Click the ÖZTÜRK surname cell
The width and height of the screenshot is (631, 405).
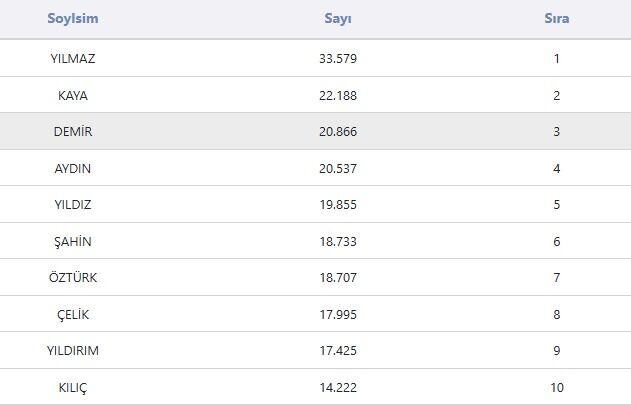(x=73, y=277)
